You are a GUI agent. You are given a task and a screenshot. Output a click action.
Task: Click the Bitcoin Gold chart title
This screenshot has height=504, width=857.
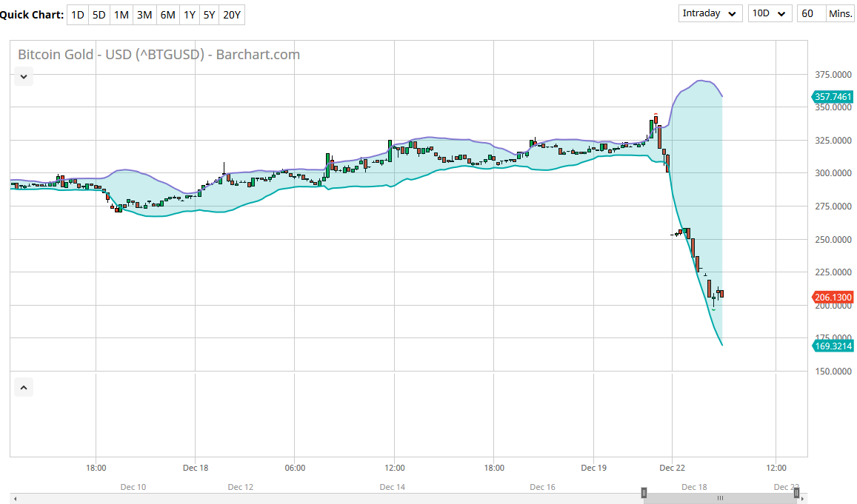coord(159,55)
